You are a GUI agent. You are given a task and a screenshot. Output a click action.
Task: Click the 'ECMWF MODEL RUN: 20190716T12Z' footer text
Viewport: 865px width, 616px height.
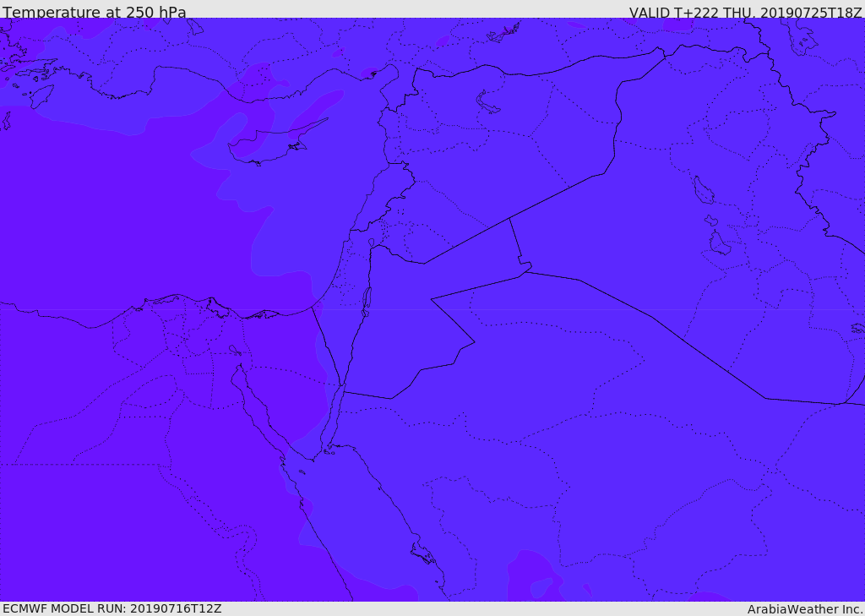tap(112, 609)
